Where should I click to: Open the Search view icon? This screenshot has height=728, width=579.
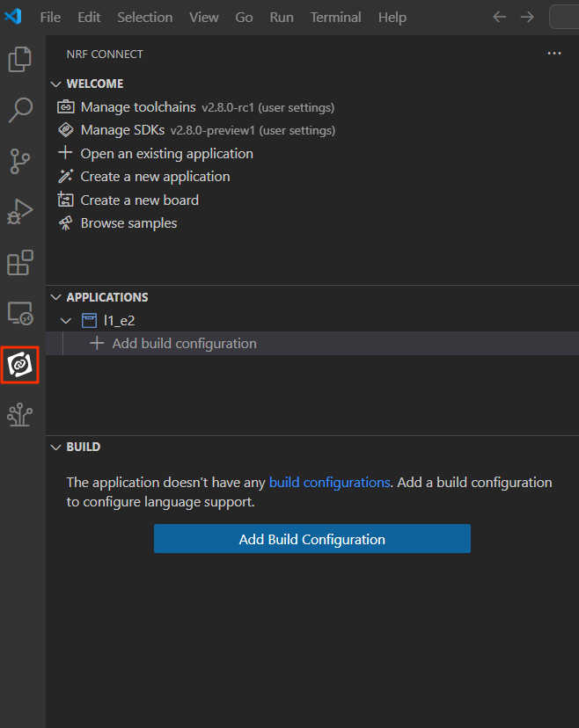pos(20,110)
